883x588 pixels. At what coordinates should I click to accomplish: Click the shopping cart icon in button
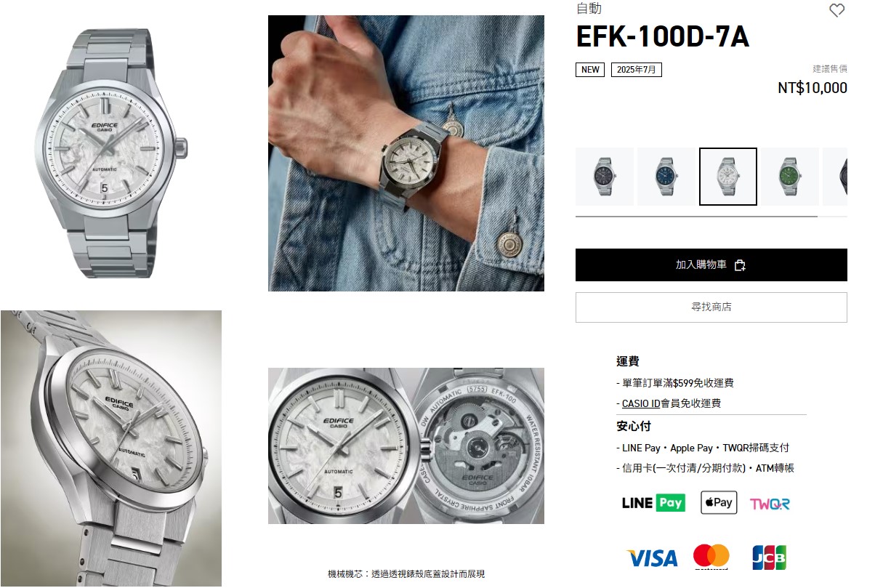(740, 265)
